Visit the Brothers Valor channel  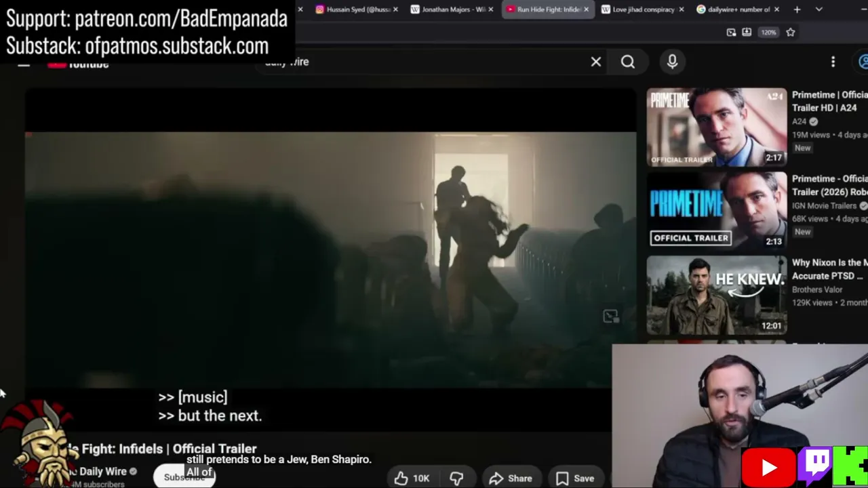817,289
